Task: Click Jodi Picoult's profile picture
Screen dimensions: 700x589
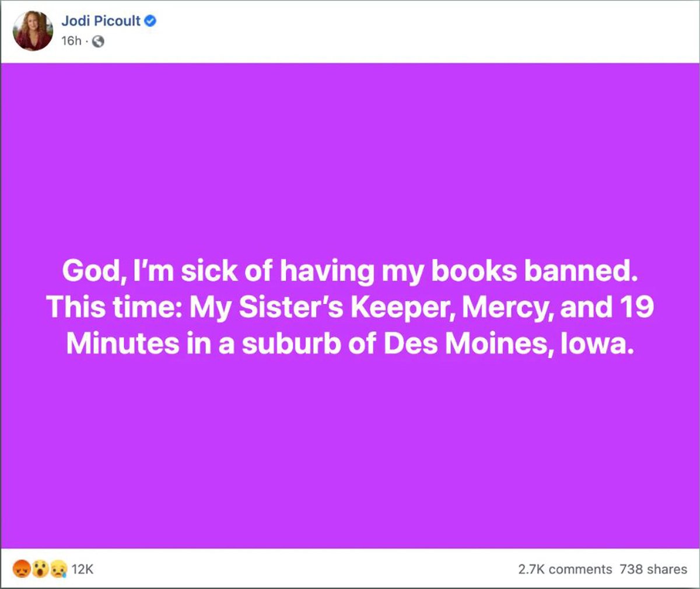Action: pos(33,30)
